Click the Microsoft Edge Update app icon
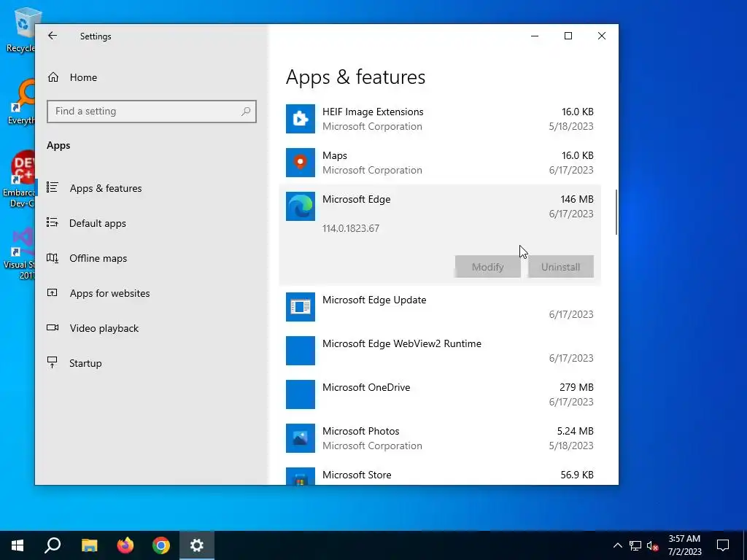747x560 pixels. click(300, 307)
